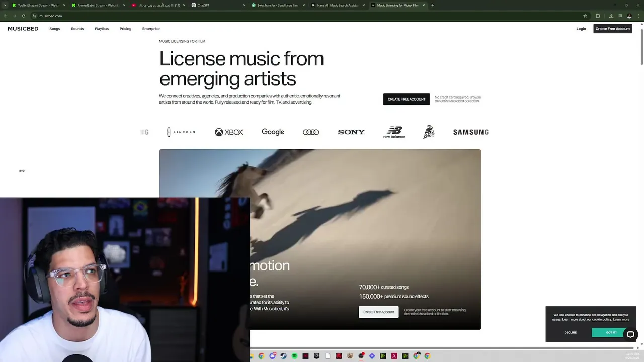The height and width of the screenshot is (362, 644).
Task: Open Spotify from the taskbar
Action: 294,356
